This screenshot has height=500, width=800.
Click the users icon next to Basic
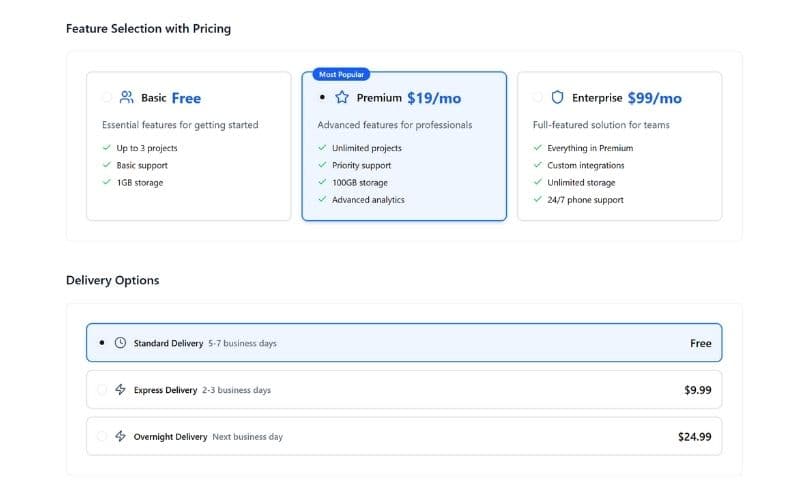click(x=126, y=98)
